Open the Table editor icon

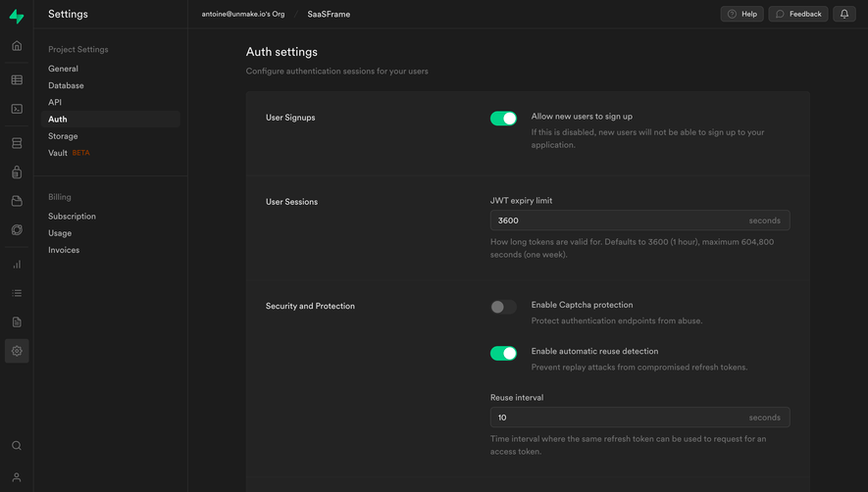click(17, 80)
